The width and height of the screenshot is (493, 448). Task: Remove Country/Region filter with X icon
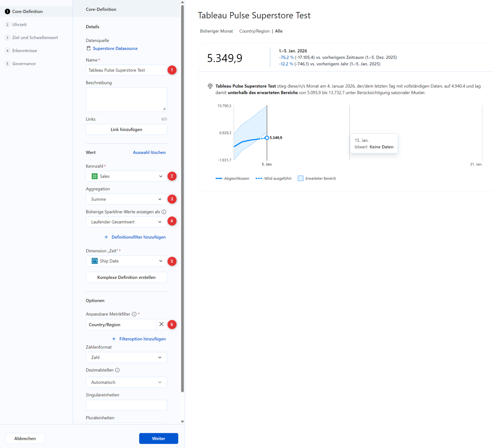161,324
